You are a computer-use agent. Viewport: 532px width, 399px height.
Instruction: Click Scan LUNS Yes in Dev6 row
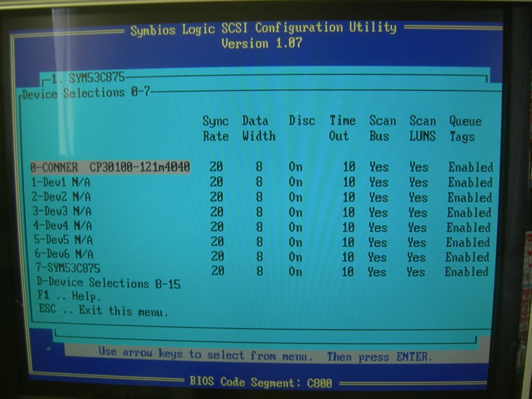416,257
